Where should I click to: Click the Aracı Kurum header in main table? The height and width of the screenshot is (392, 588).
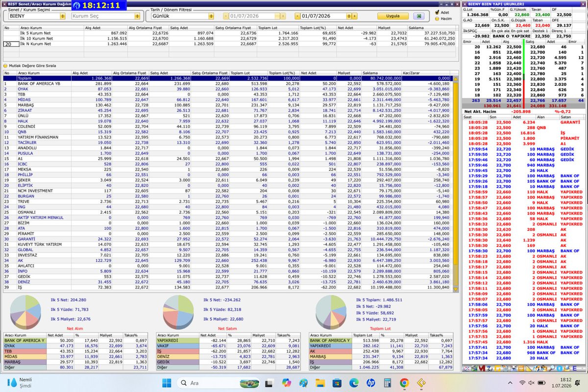pyautogui.click(x=44, y=73)
